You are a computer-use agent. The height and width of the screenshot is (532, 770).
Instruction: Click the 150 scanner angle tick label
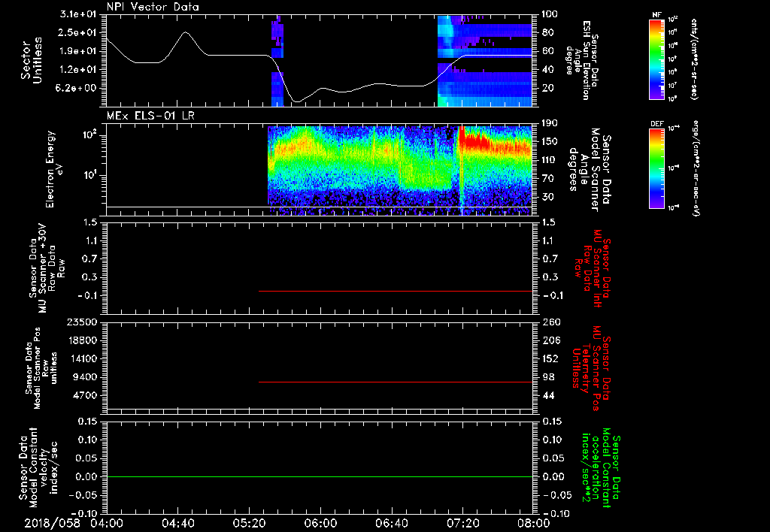pos(550,141)
